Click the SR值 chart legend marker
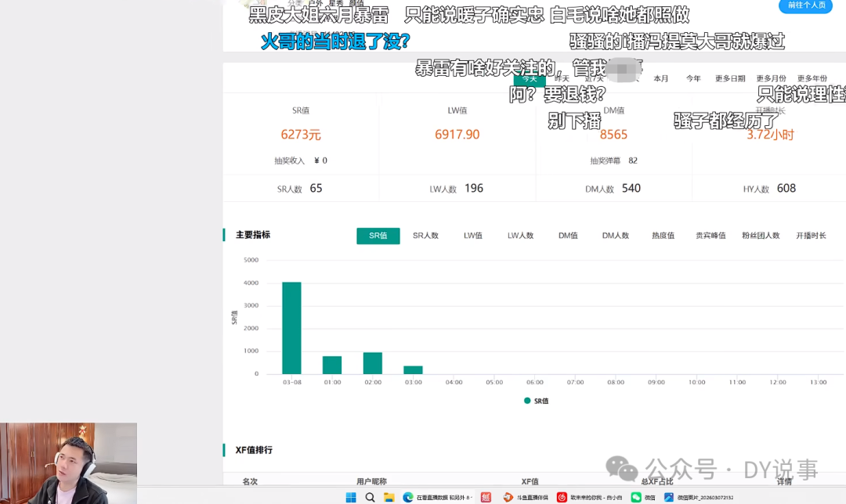 pyautogui.click(x=527, y=401)
